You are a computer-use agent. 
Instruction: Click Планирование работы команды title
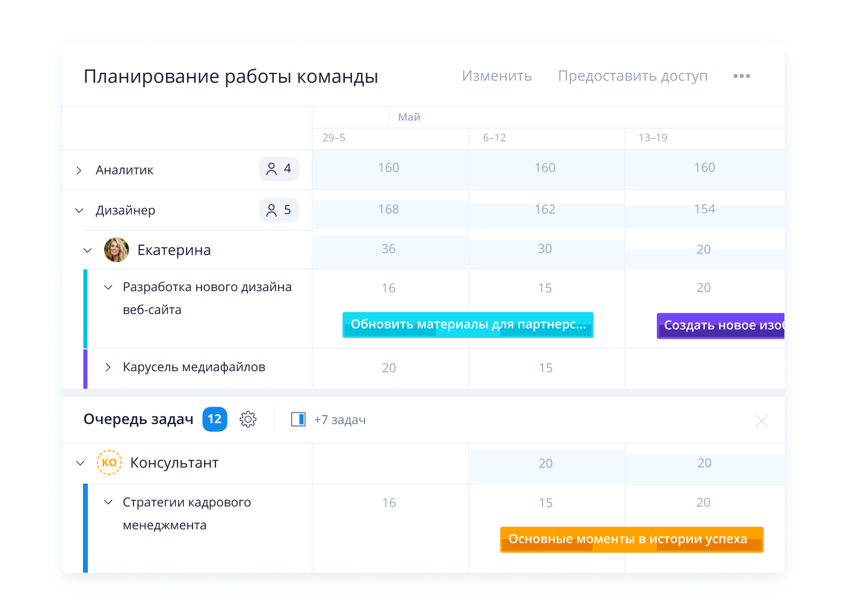[x=231, y=76]
